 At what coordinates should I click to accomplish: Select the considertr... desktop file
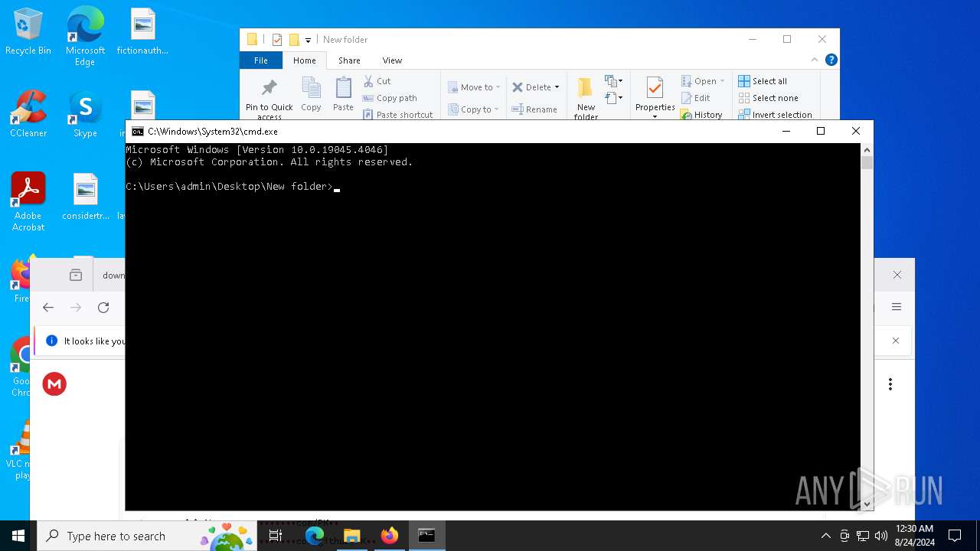point(86,197)
